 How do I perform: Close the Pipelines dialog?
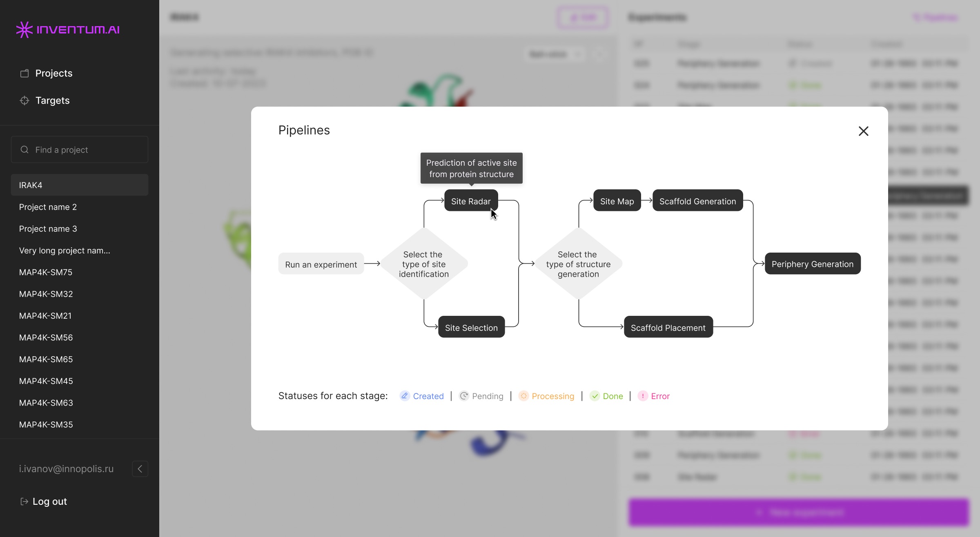coord(863,131)
